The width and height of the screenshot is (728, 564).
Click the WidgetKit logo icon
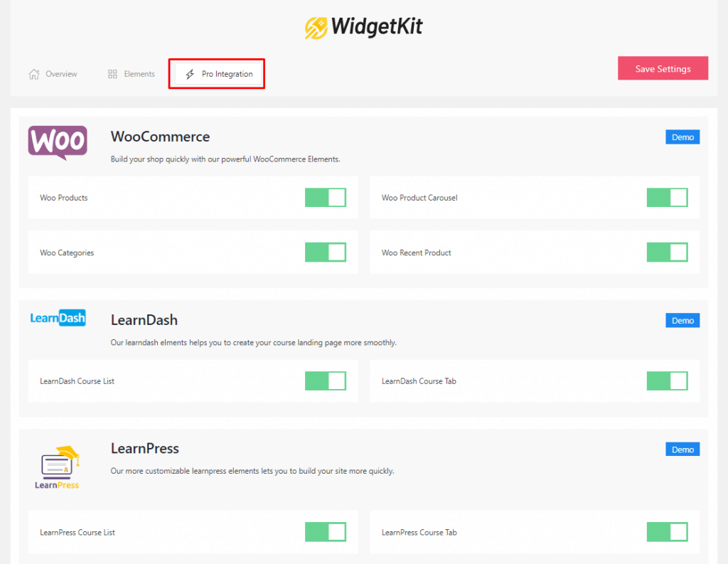point(316,28)
